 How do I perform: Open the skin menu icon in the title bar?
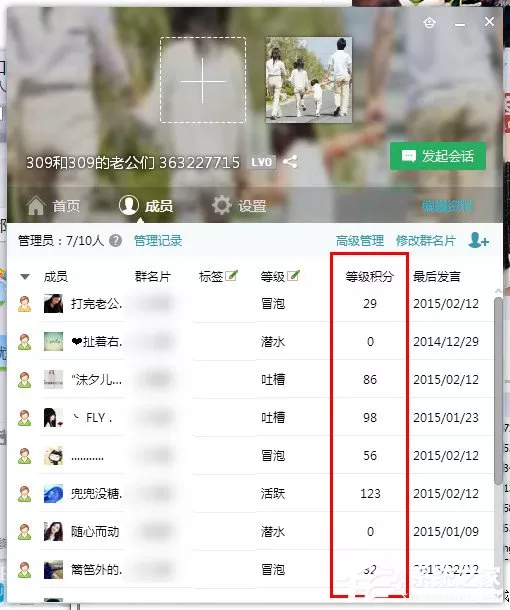click(429, 23)
